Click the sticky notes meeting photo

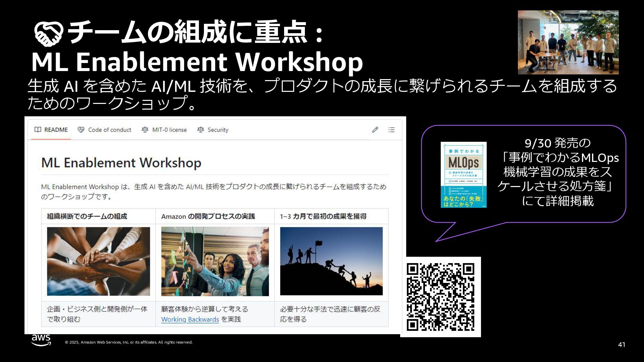point(215,261)
